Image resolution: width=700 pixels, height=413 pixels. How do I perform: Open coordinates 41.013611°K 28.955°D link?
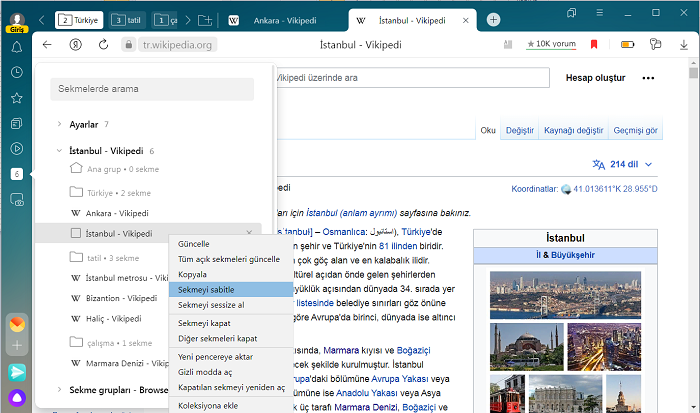615,189
